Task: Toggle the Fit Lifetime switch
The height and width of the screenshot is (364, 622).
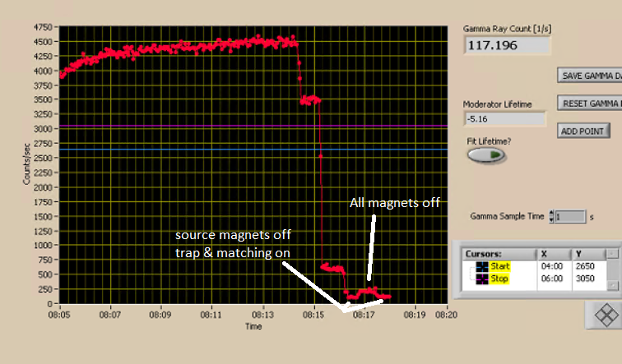Action: tap(486, 154)
